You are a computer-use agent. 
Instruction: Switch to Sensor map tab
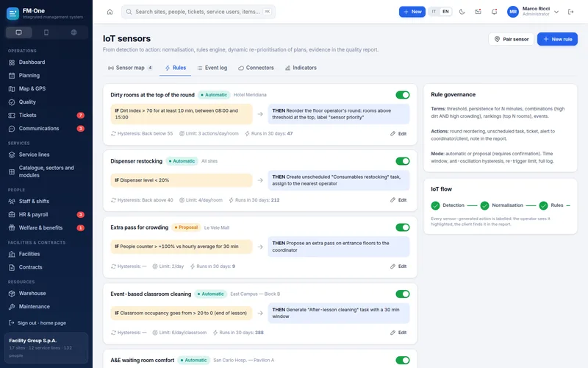pyautogui.click(x=130, y=68)
